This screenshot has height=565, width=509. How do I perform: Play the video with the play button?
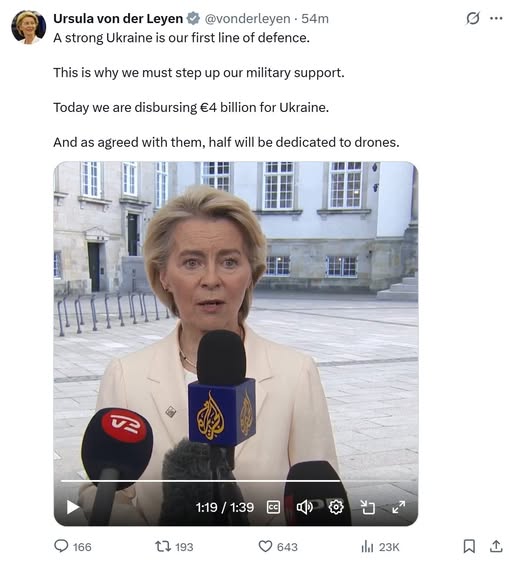point(73,507)
